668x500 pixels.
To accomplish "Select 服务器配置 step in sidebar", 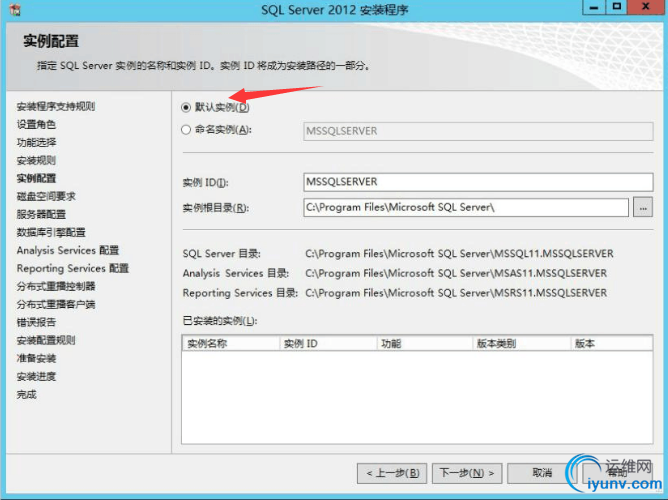I will [41, 214].
